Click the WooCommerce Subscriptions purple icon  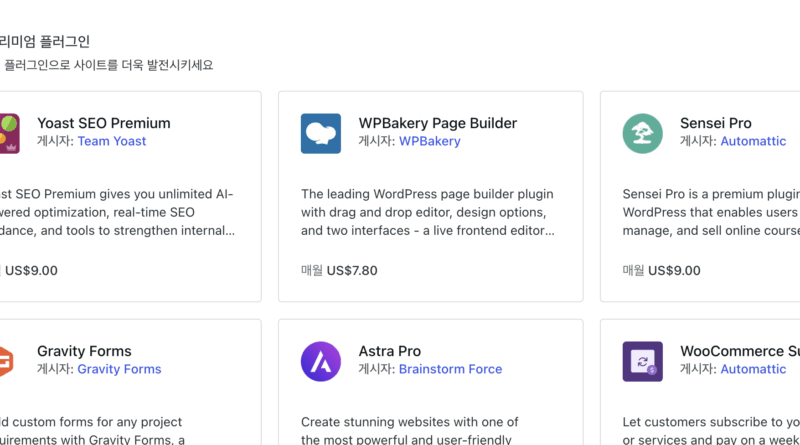[x=642, y=361]
